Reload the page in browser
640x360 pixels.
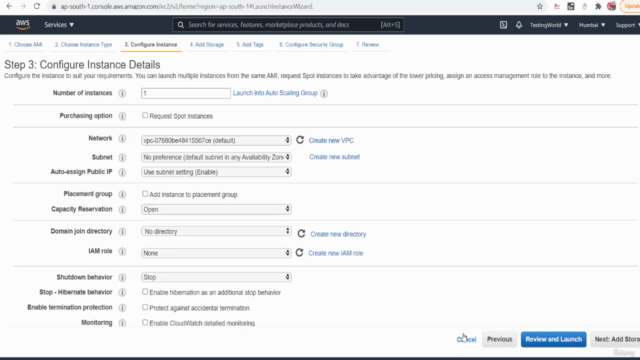37,6
